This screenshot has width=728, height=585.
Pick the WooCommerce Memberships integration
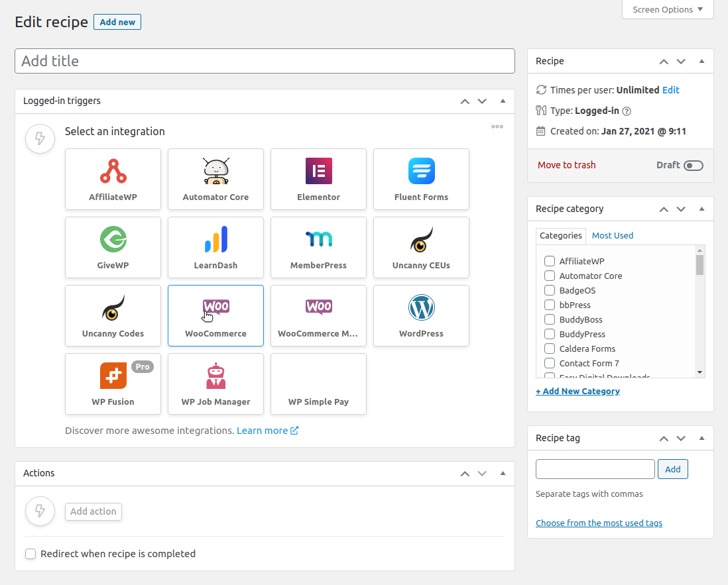[x=318, y=315]
